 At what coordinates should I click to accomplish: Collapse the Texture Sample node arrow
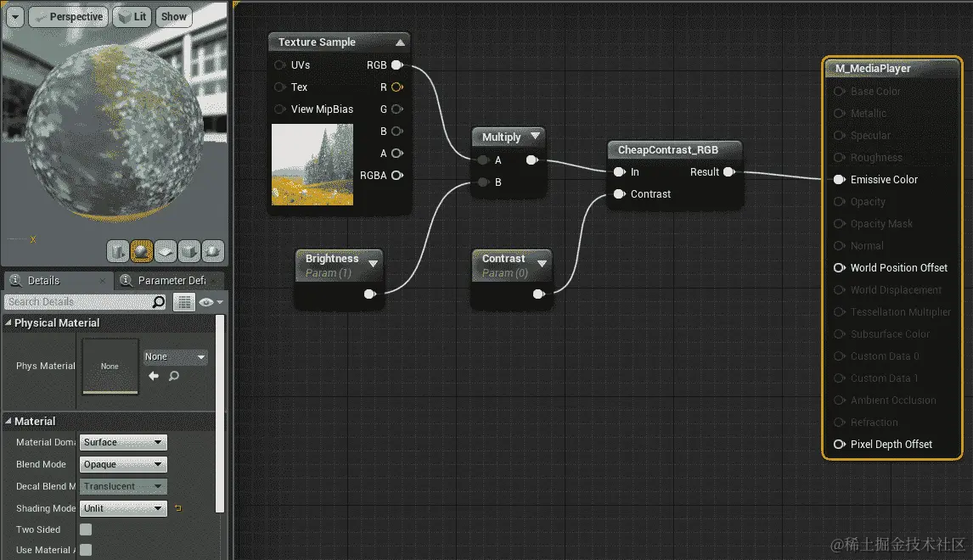pyautogui.click(x=400, y=42)
